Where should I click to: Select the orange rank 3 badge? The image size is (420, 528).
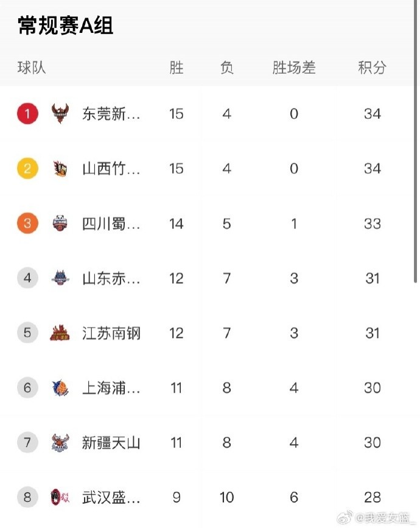tap(27, 224)
